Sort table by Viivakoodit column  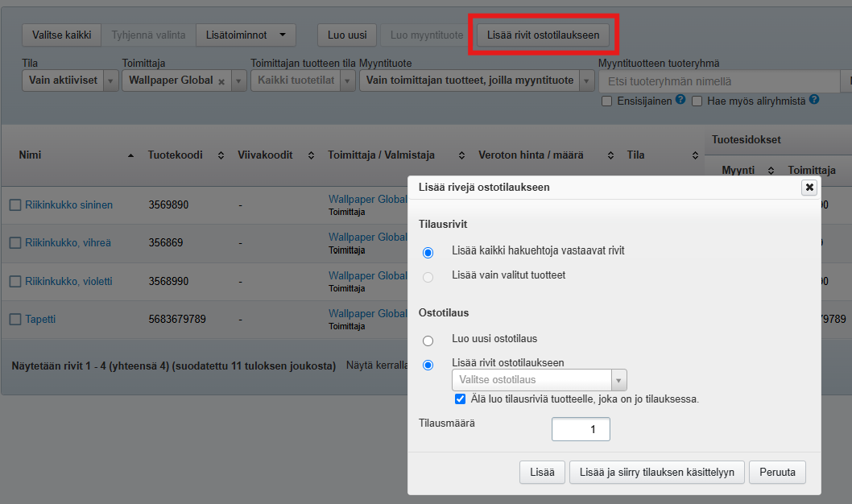pyautogui.click(x=311, y=155)
